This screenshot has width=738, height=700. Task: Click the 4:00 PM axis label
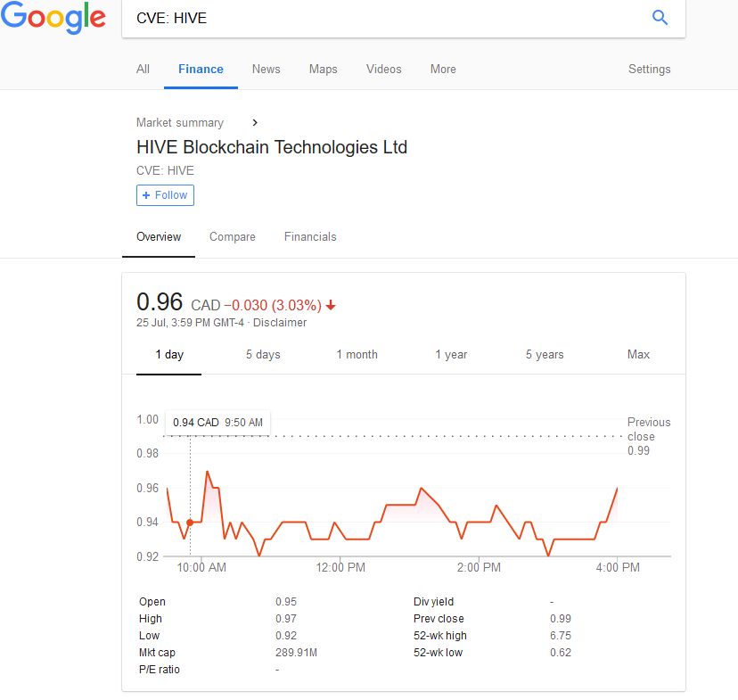[x=618, y=567]
